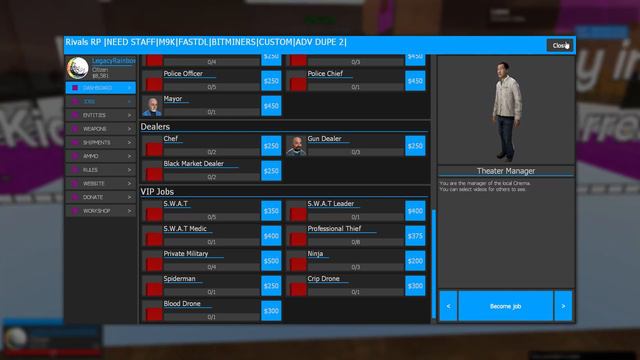Expand the Weapons chevron arrow
The width and height of the screenshot is (640, 360).
(x=129, y=129)
